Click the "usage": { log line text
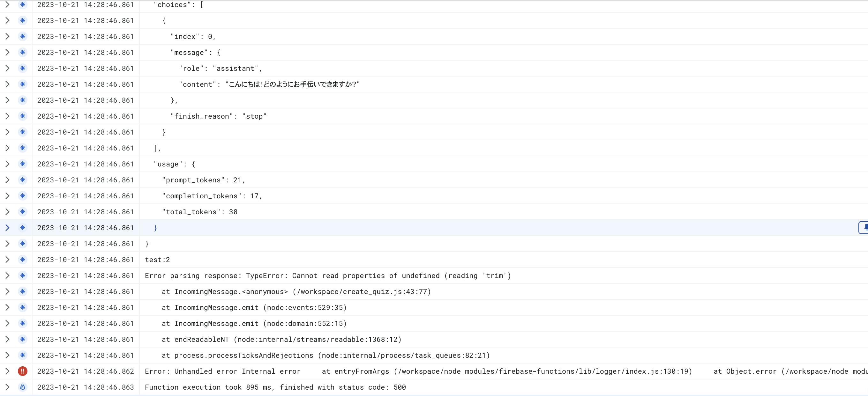The image size is (868, 396). coord(174,164)
